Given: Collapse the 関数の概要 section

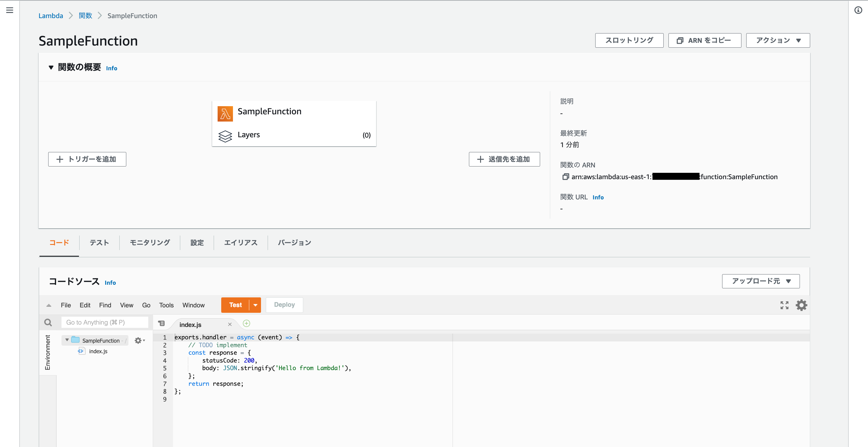Looking at the screenshot, I should tap(51, 68).
